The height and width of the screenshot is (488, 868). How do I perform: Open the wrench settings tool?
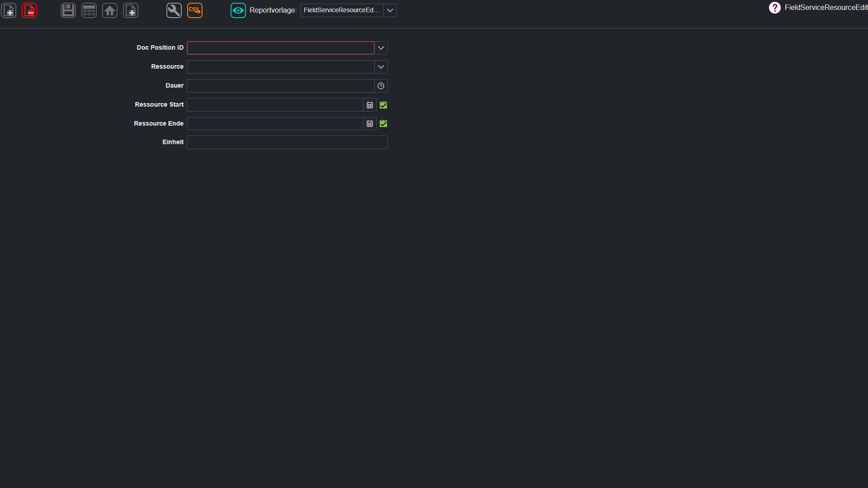pyautogui.click(x=174, y=10)
